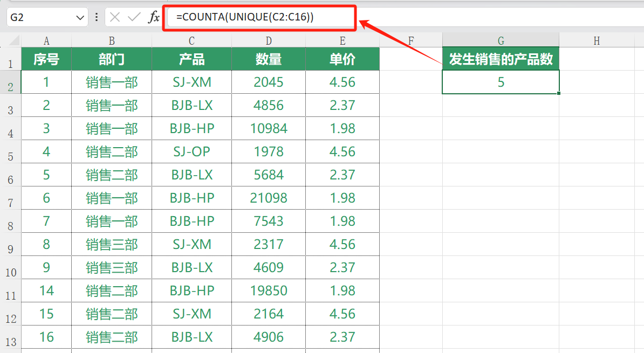Select quantity cell 2045
The image size is (644, 353).
point(269,82)
